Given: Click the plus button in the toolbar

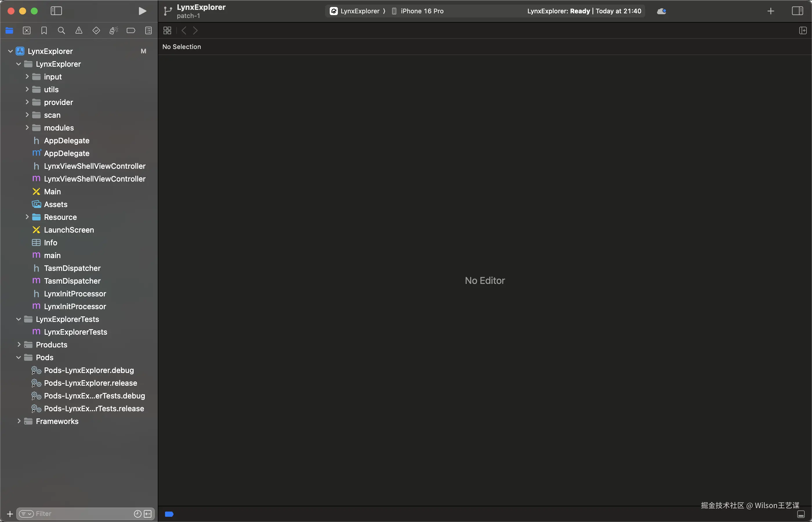Looking at the screenshot, I should (771, 11).
